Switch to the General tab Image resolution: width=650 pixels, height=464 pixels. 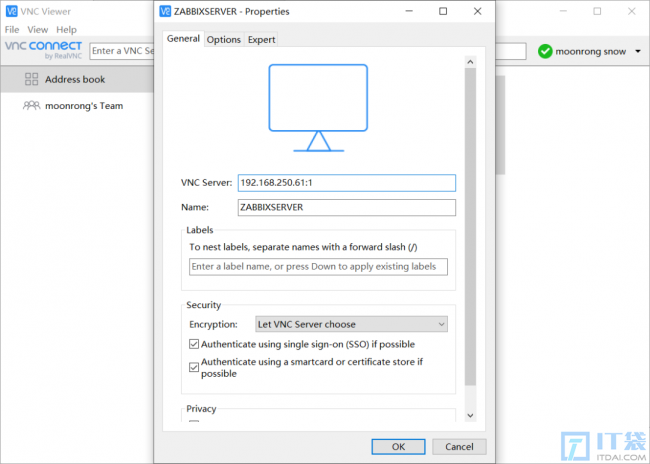(x=183, y=39)
